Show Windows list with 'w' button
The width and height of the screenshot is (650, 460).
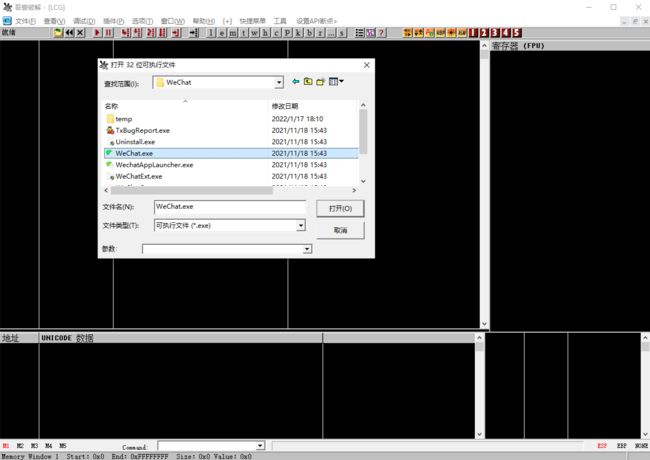255,33
